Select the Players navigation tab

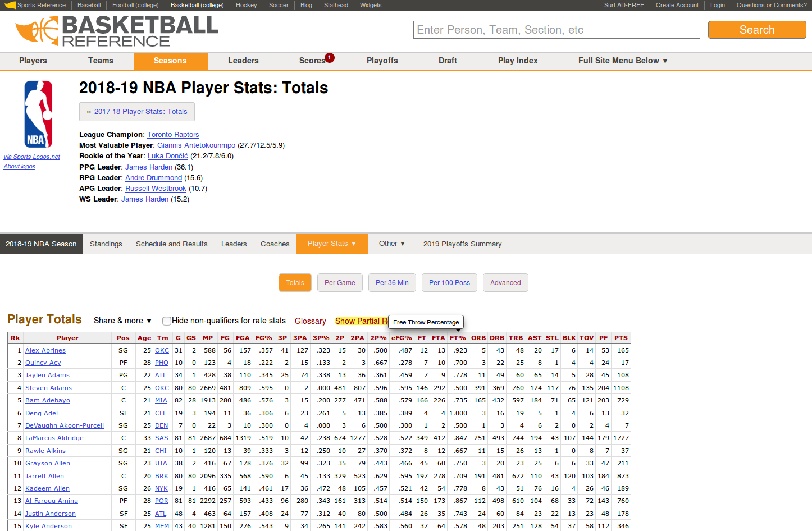[x=33, y=61]
